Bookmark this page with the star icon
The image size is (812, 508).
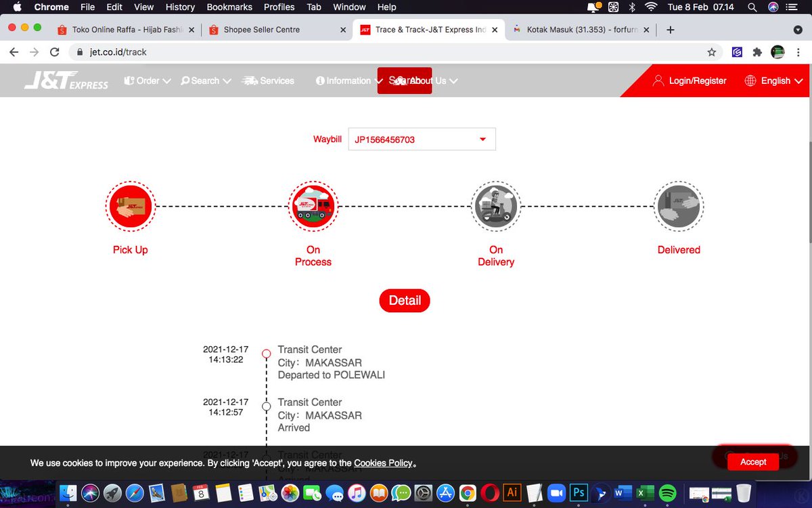712,52
